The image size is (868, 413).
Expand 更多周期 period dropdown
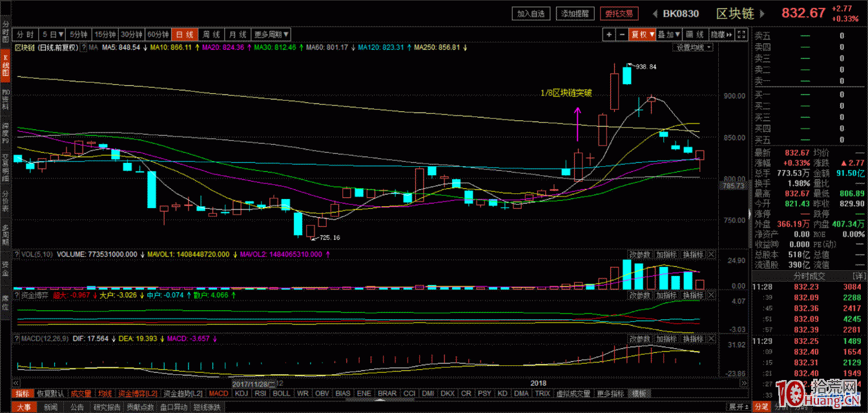pyautogui.click(x=271, y=34)
